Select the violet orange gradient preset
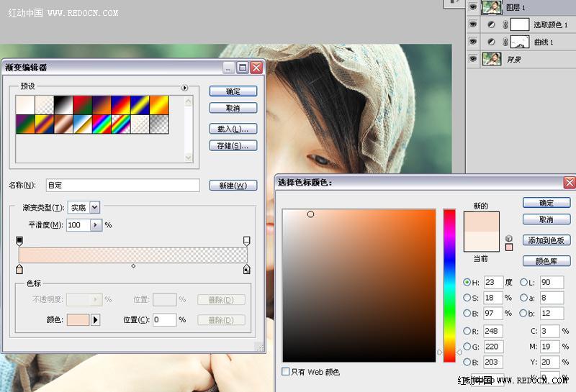576x392 pixels. tap(102, 105)
